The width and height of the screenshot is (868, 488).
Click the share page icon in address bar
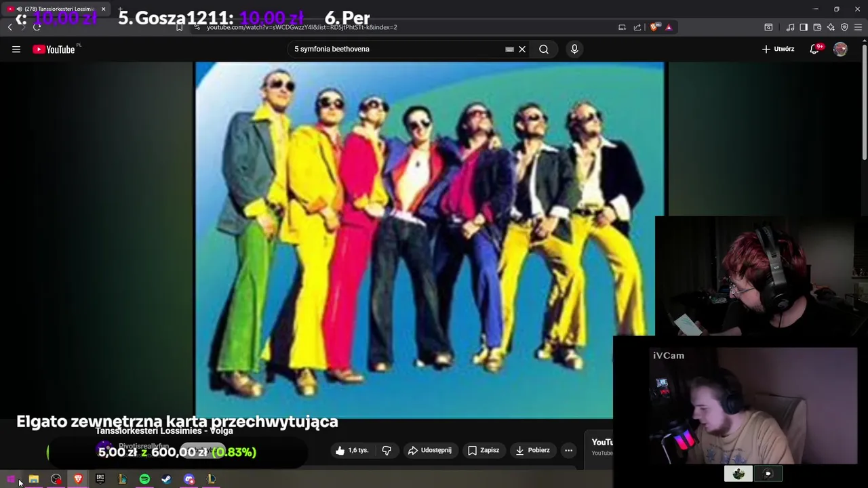point(637,27)
